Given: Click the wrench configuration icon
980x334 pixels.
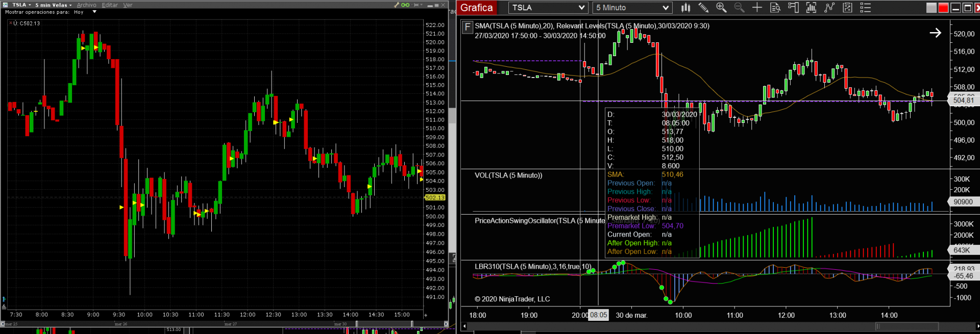Looking at the screenshot, I should click(x=397, y=5).
